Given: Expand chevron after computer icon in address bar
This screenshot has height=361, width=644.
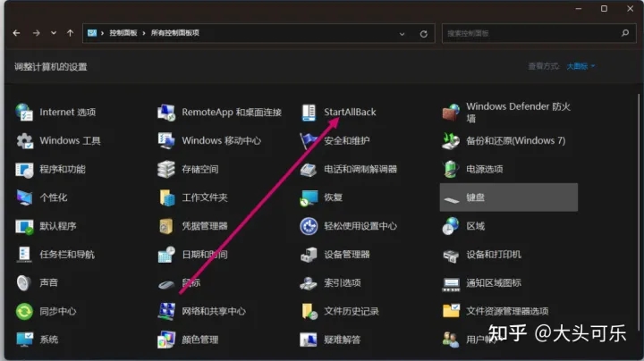Looking at the screenshot, I should 102,33.
